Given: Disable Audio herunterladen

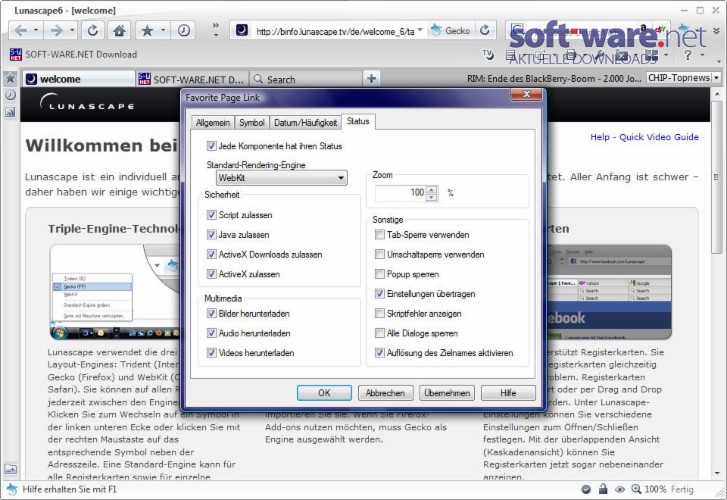Looking at the screenshot, I should click(211, 333).
